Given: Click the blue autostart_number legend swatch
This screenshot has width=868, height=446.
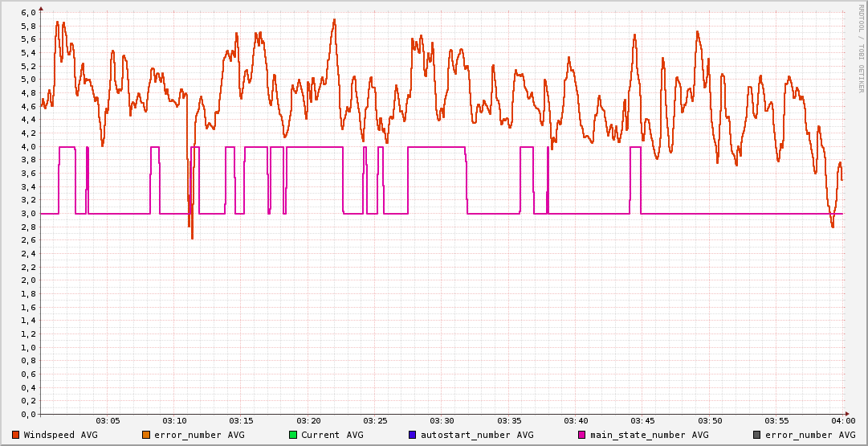Looking at the screenshot, I should click(x=413, y=435).
